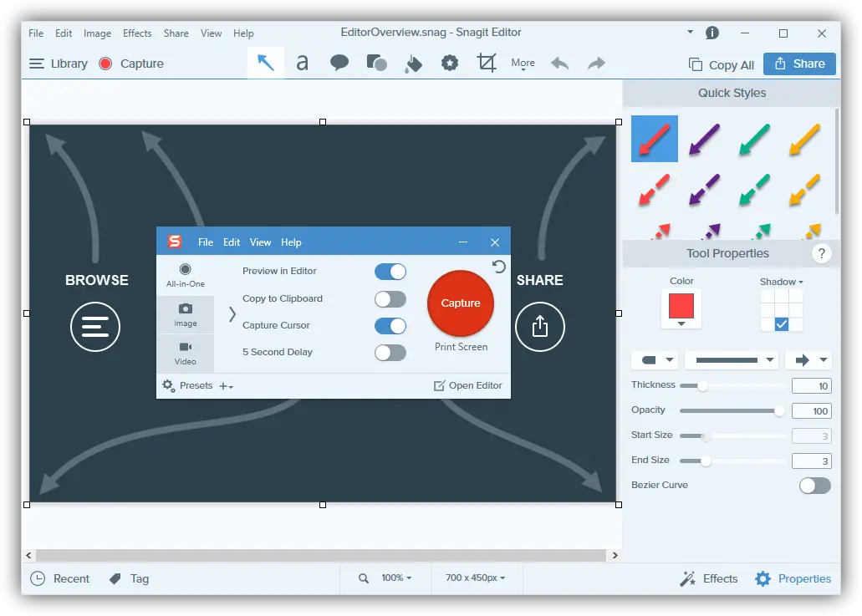
Task: Open the Library hamburger icon
Action: pyautogui.click(x=36, y=64)
